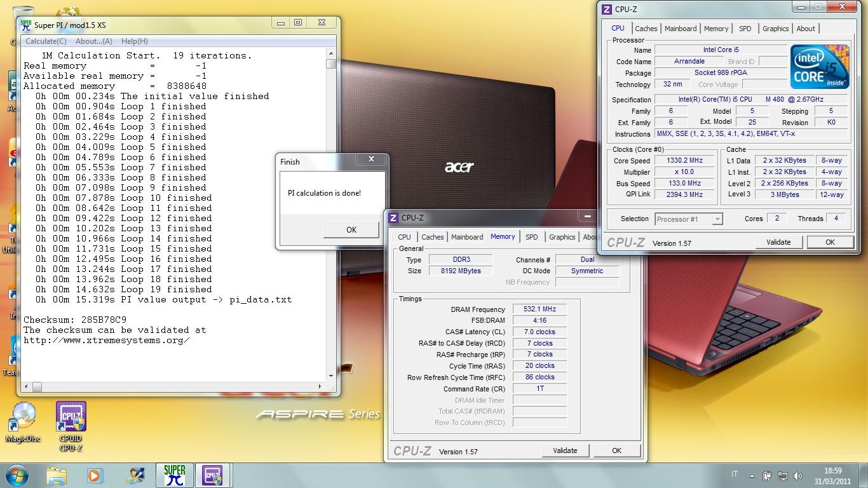Viewport: 868px width, 488px height.
Task: Click Super PI vertical scrollbar up arrow
Action: [x=331, y=53]
